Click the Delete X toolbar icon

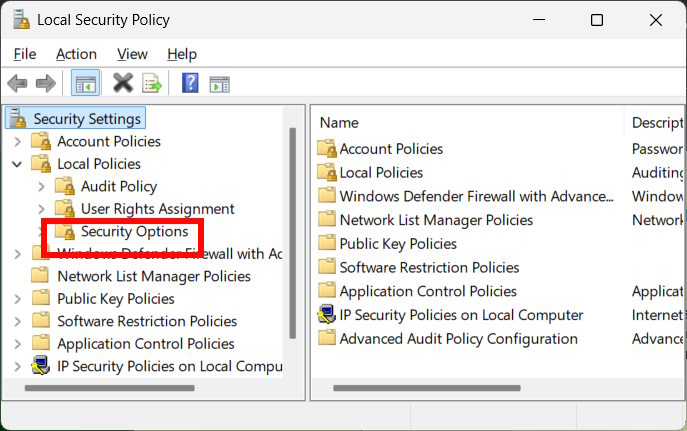coord(123,82)
